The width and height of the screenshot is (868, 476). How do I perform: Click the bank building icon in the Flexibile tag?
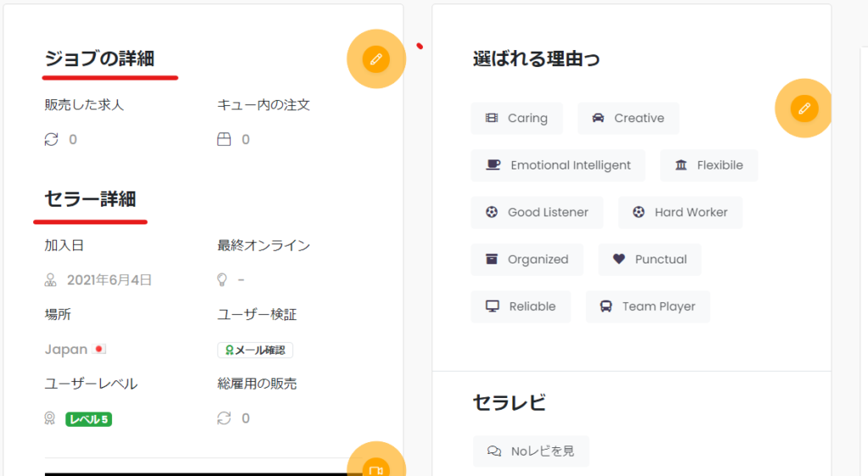click(681, 165)
